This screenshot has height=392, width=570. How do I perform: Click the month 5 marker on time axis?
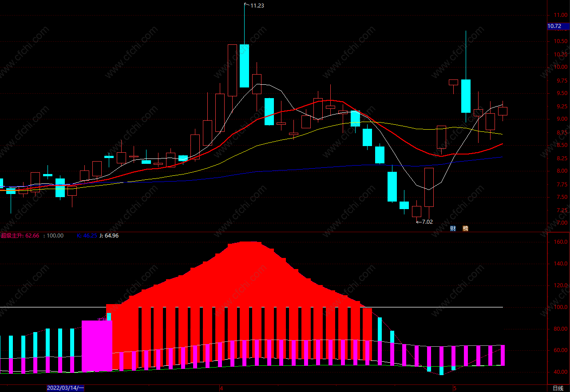(455, 388)
